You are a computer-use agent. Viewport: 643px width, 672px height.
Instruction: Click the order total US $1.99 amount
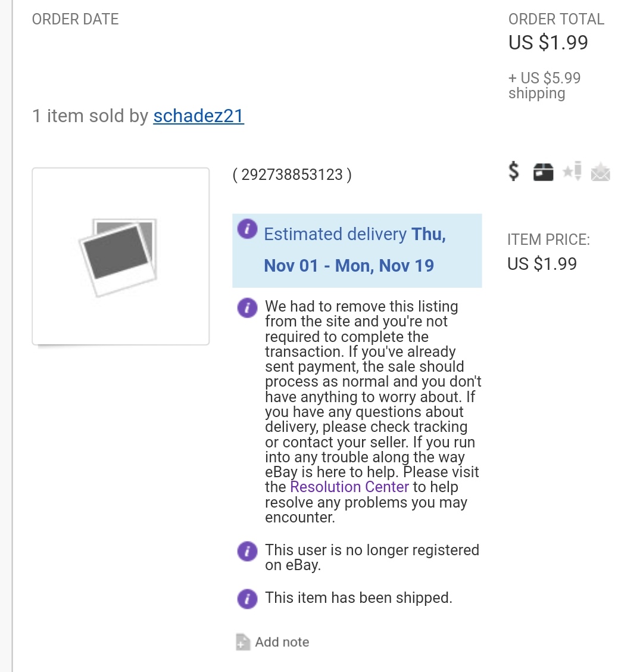point(548,43)
